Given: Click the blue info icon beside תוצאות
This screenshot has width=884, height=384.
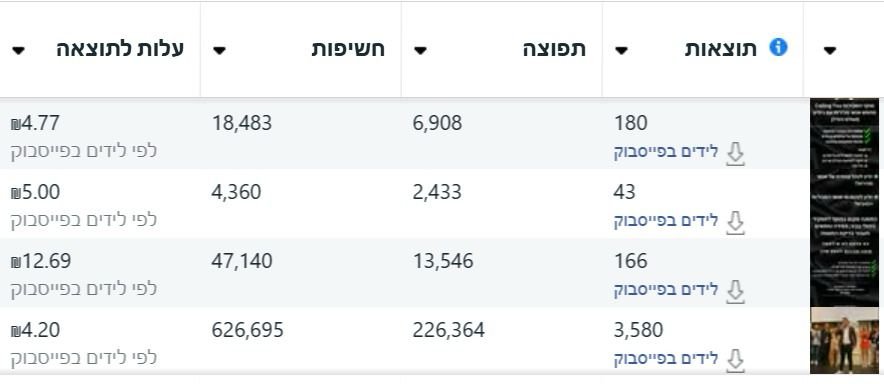Looking at the screenshot, I should tap(778, 47).
